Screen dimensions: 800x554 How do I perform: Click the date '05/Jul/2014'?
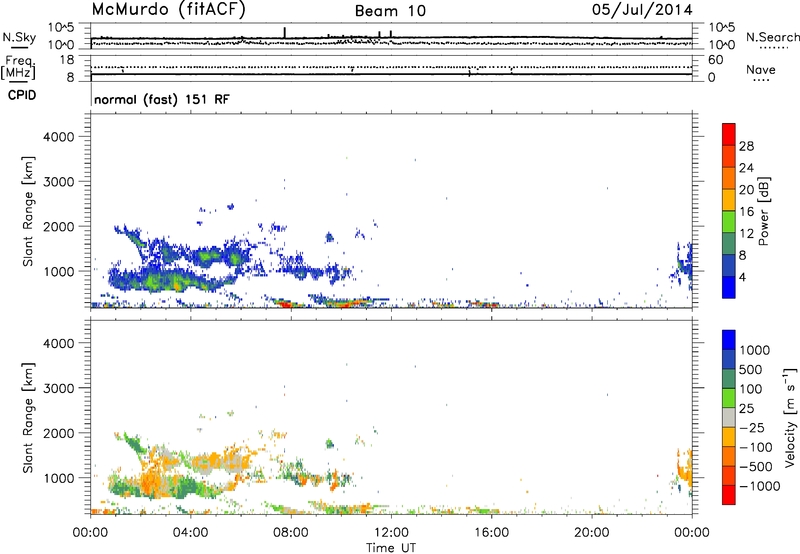click(x=642, y=10)
